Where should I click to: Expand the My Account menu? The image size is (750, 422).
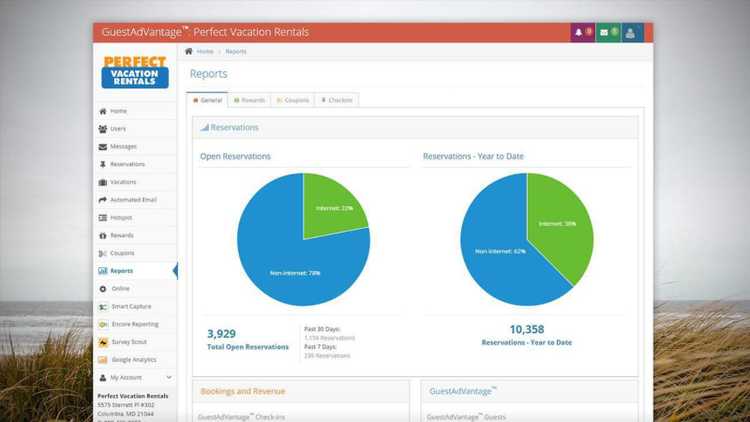pos(134,377)
